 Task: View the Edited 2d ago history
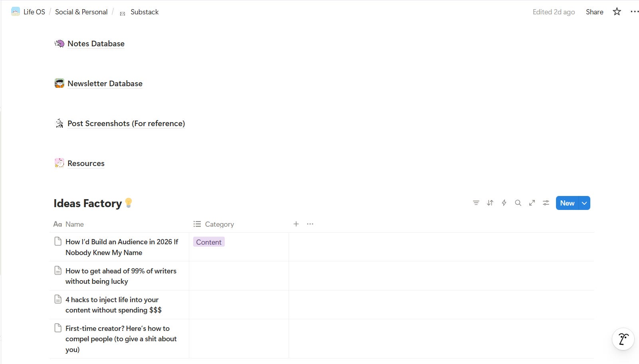point(554,12)
